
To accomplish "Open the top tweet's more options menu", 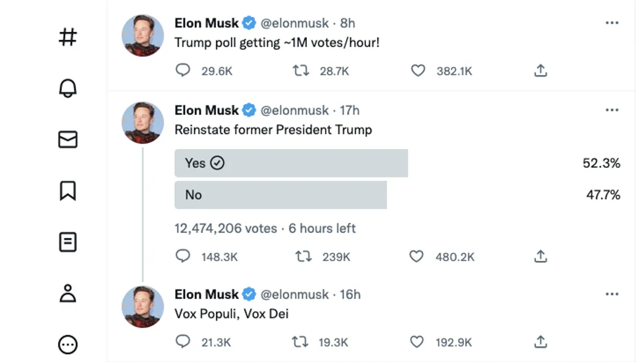I will [x=612, y=23].
